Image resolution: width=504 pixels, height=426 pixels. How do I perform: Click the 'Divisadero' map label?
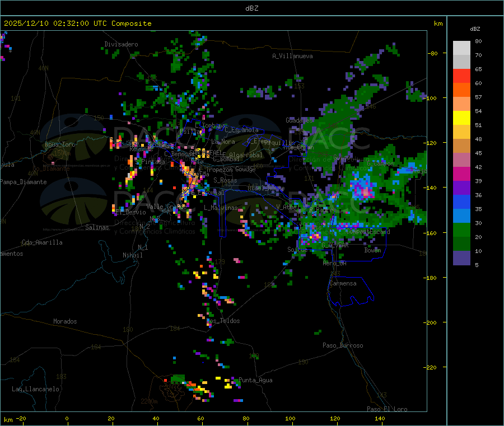click(121, 44)
